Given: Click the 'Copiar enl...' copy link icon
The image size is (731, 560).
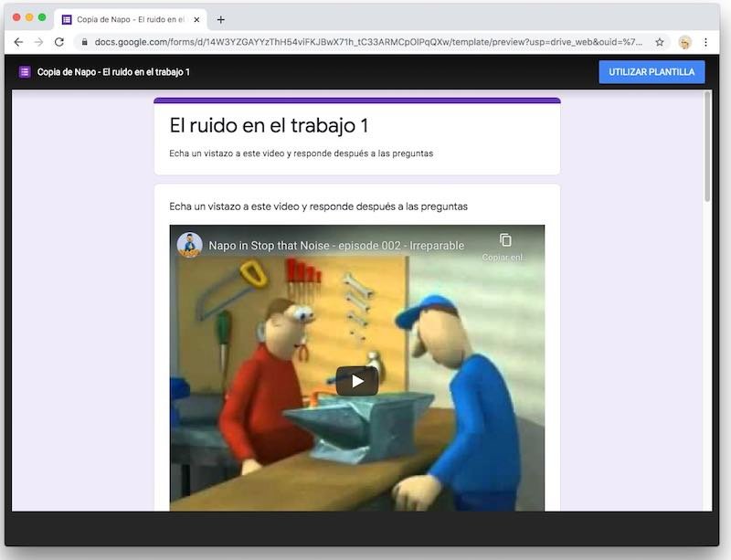Looking at the screenshot, I should click(x=505, y=240).
